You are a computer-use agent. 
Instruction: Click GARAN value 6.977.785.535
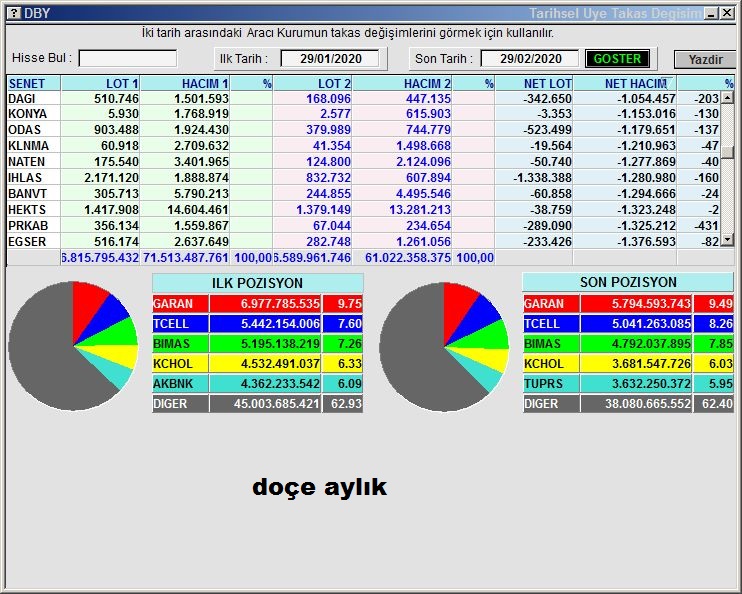[280, 304]
